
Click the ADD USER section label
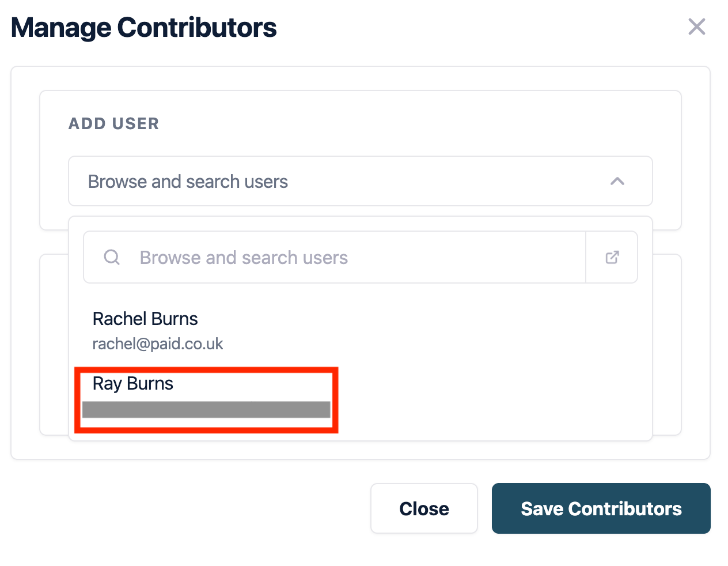(x=113, y=124)
